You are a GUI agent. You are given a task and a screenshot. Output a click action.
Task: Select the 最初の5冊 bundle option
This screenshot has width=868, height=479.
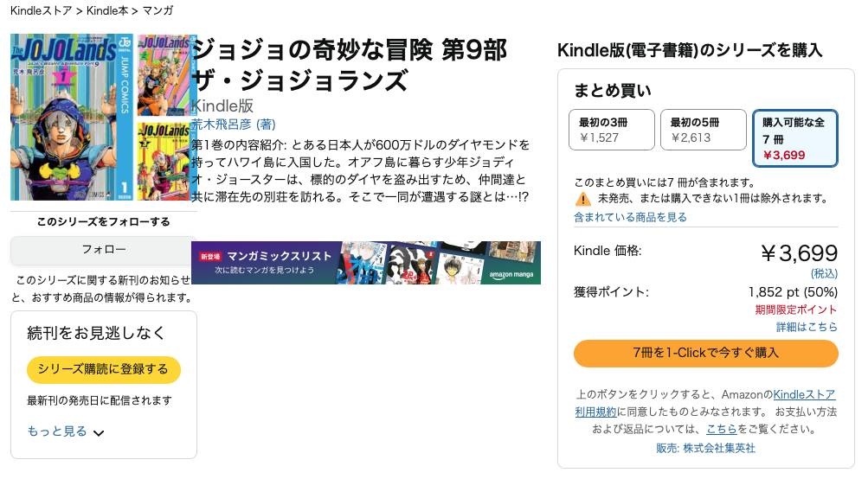point(703,130)
